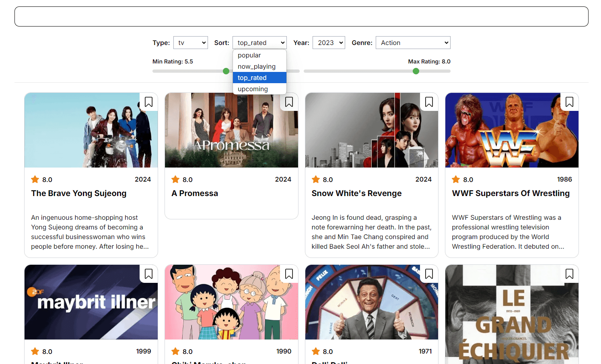Viewport: 601px width, 364px height.
Task: Click the search input field
Action: (301, 16)
